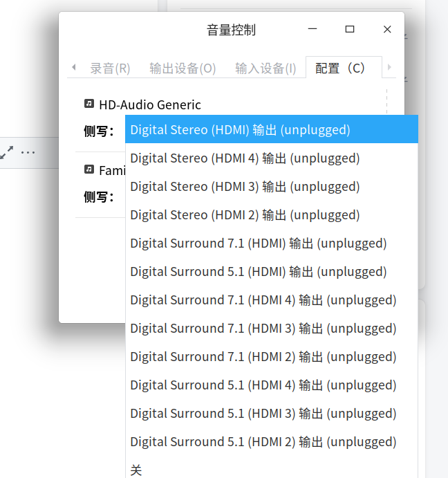Image resolution: width=448 pixels, height=478 pixels.
Task: Pick Digital Surround 5.1 (HDMI 4) 输出
Action: click(x=272, y=385)
